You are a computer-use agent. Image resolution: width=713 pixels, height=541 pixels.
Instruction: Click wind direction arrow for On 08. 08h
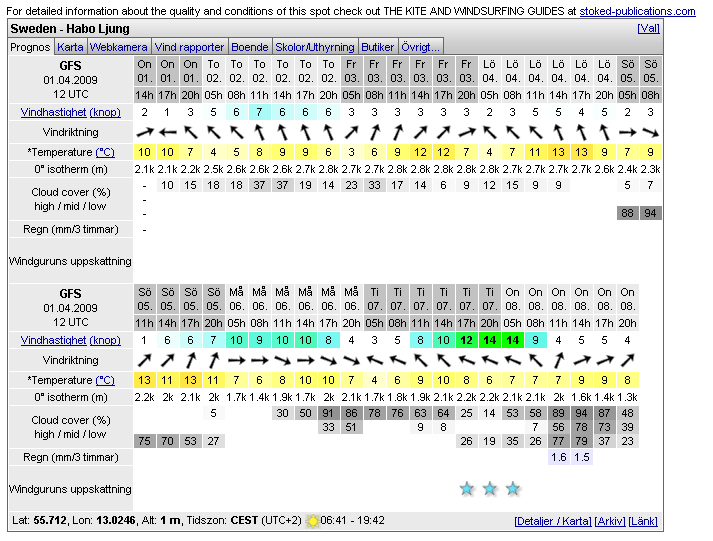click(536, 360)
